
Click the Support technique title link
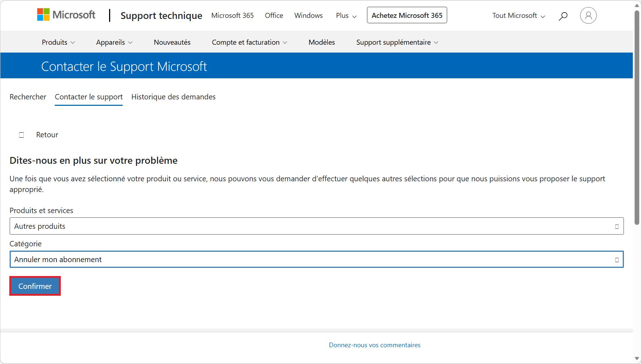pyautogui.click(x=161, y=16)
